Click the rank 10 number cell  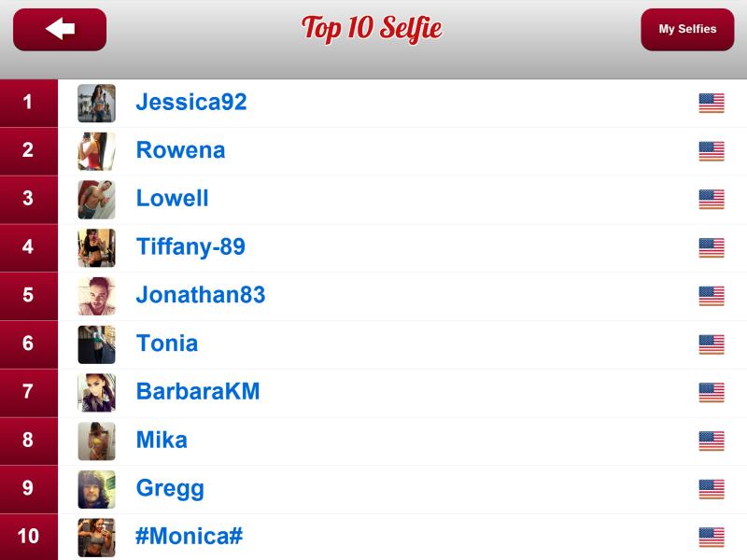(28, 537)
